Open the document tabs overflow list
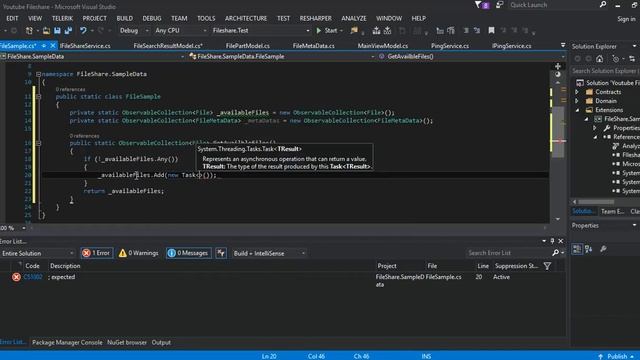The image size is (640, 360). pyautogui.click(x=563, y=45)
